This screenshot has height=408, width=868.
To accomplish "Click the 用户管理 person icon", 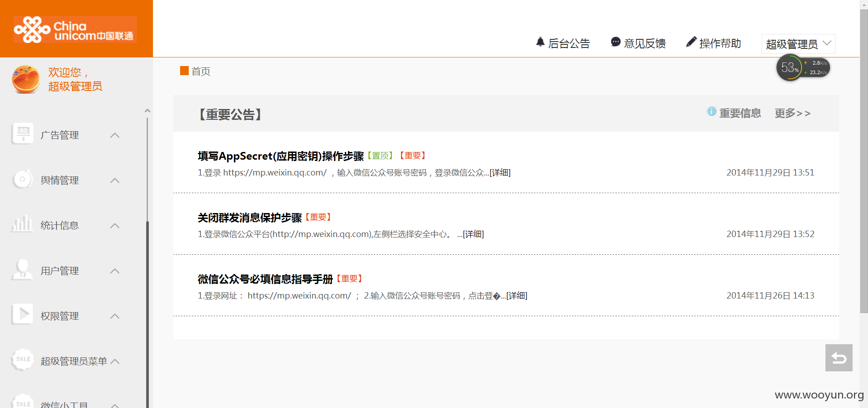I will pyautogui.click(x=22, y=270).
